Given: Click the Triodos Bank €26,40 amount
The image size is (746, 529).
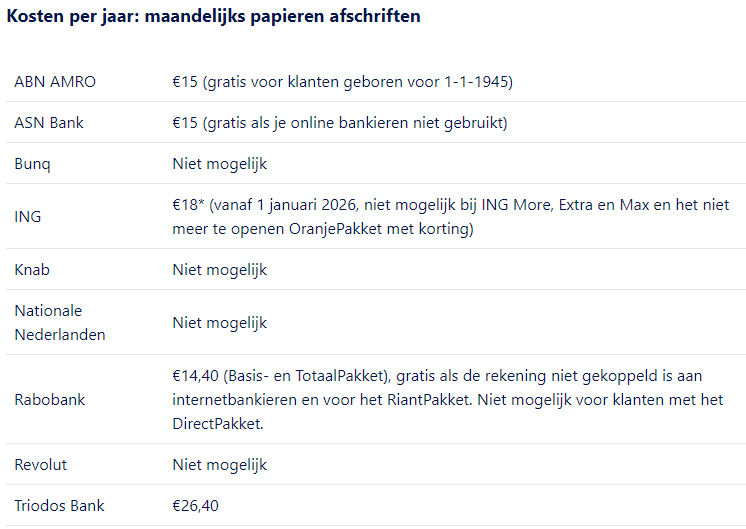Looking at the screenshot, I should (196, 506).
